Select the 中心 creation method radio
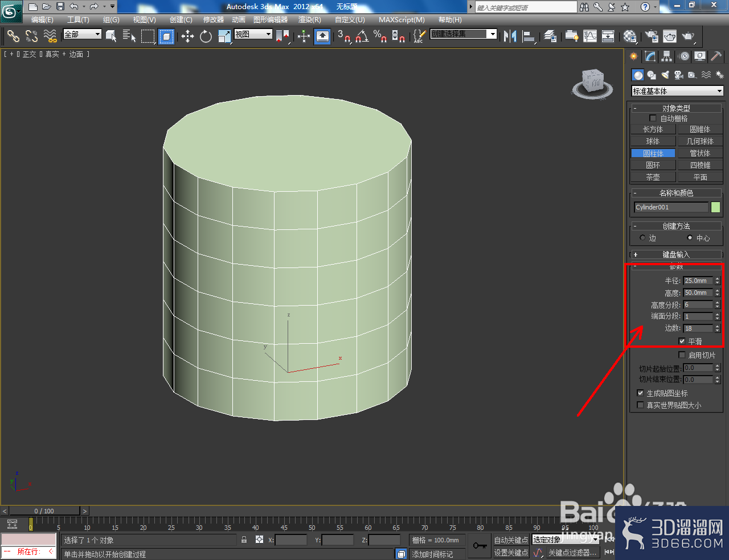 [690, 238]
